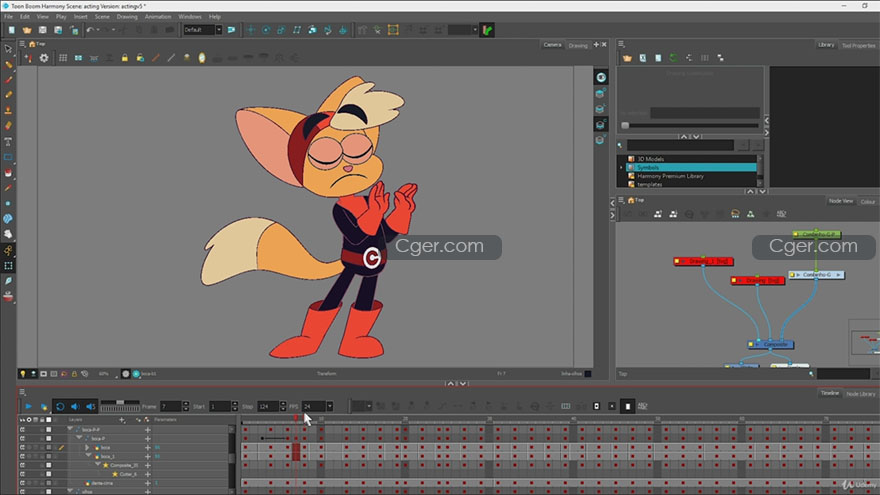Select the red Drawing_1 node
Screen dimensions: 880x495
703,261
